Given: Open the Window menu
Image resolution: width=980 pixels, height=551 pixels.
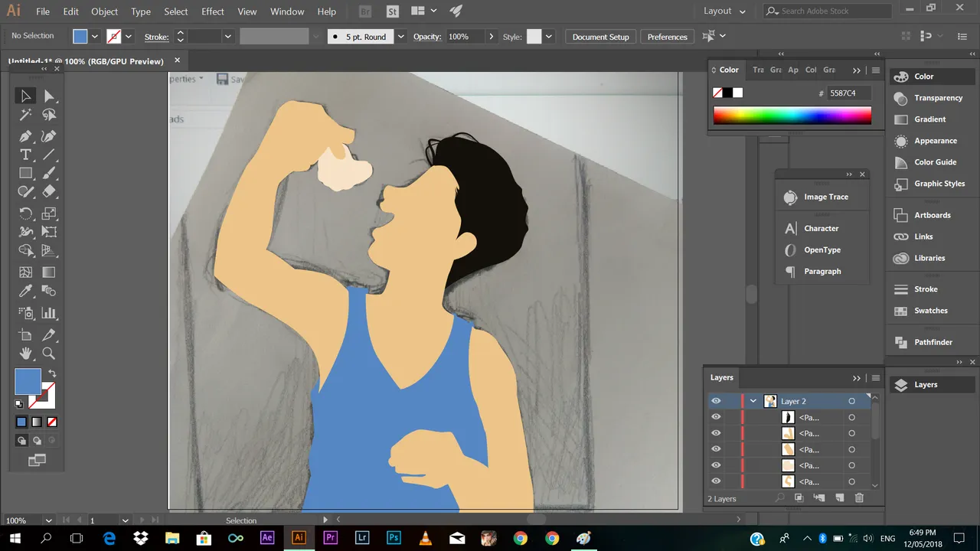Looking at the screenshot, I should click(x=287, y=11).
